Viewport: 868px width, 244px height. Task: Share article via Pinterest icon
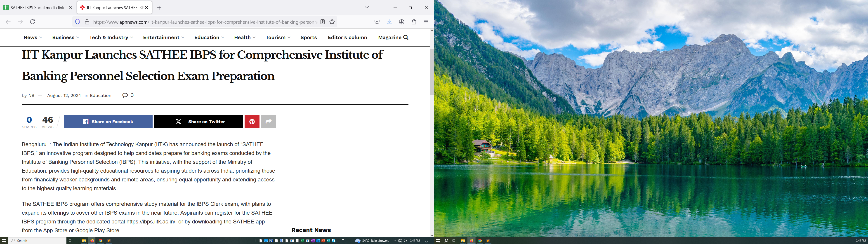[252, 122]
